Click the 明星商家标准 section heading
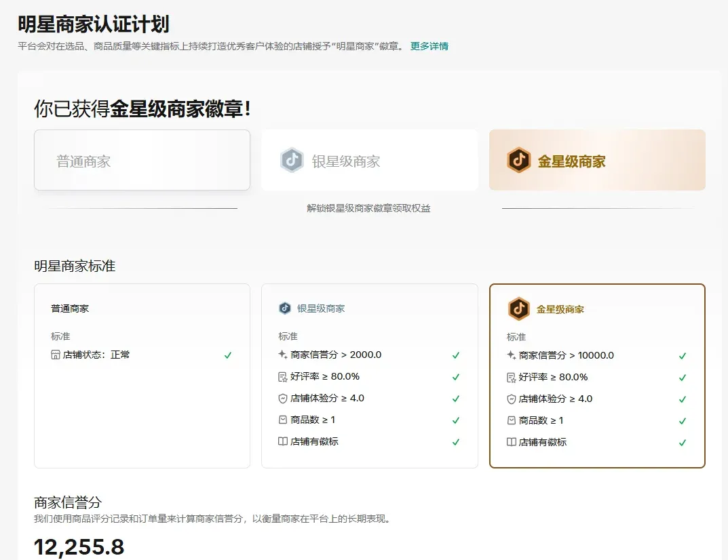 coord(75,266)
